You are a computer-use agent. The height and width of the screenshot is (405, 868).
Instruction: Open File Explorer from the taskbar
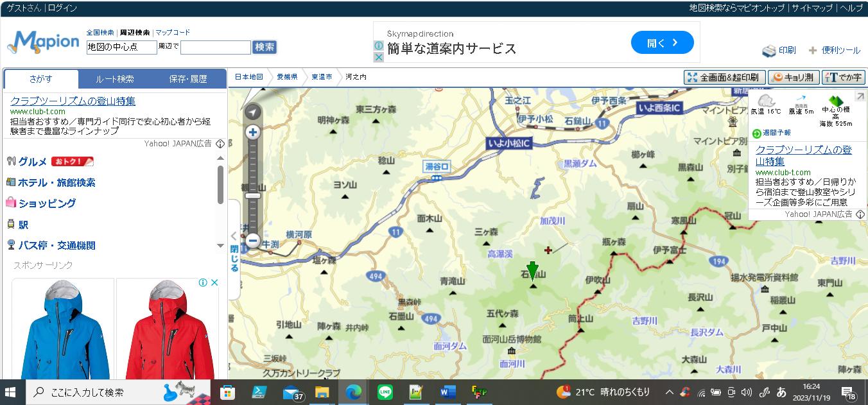322,392
